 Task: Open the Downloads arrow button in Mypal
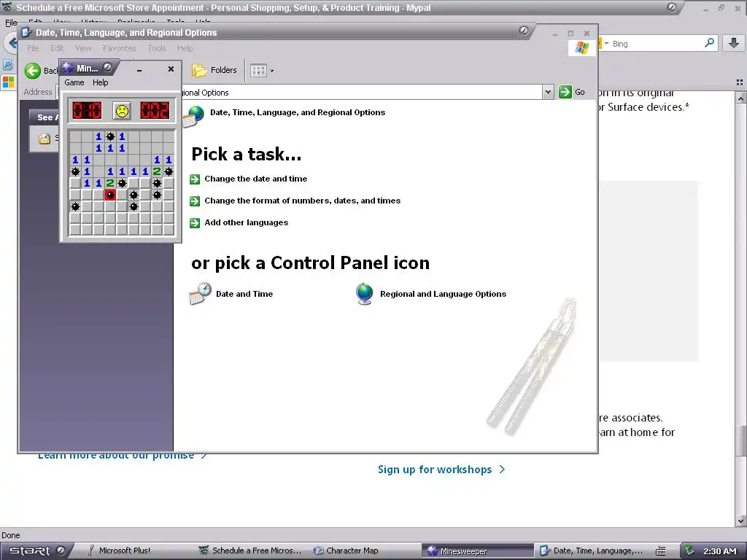(734, 43)
